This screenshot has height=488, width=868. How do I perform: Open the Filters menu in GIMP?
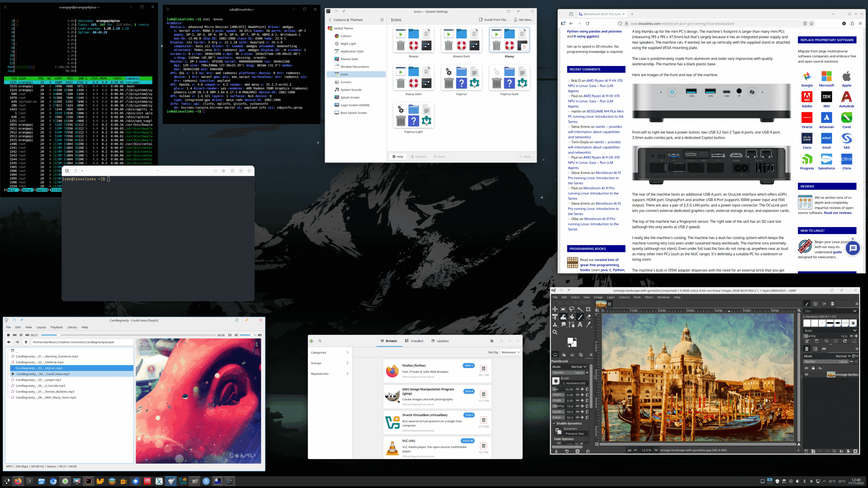649,297
